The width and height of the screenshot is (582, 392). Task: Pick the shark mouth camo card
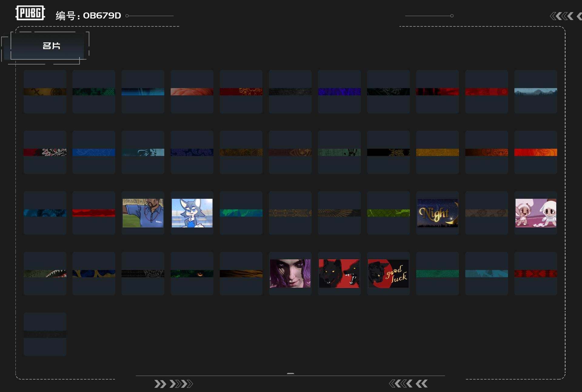pos(45,273)
